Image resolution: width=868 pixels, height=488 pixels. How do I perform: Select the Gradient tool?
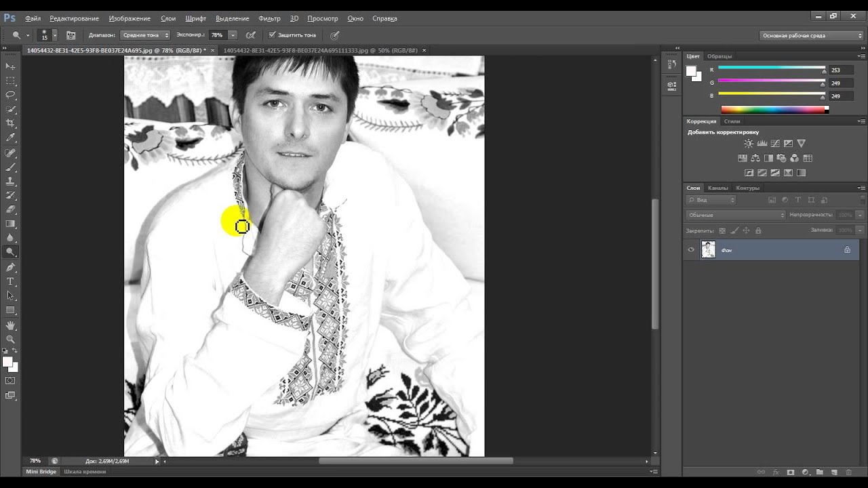point(10,224)
